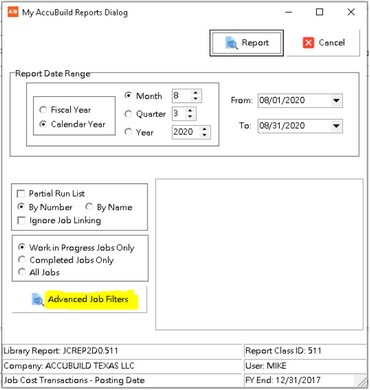Image resolution: width=370 pixels, height=390 pixels.
Task: Click the Advanced Job Filters icon
Action: click(38, 299)
